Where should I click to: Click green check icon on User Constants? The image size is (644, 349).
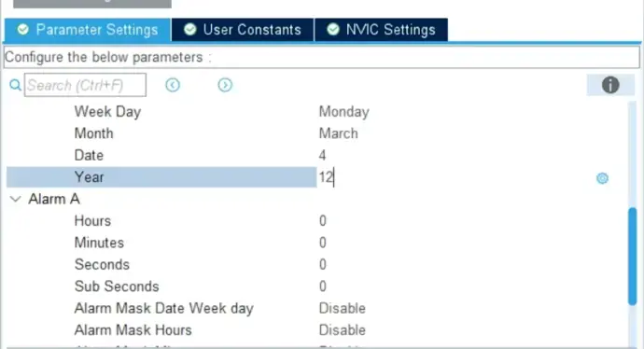click(190, 30)
